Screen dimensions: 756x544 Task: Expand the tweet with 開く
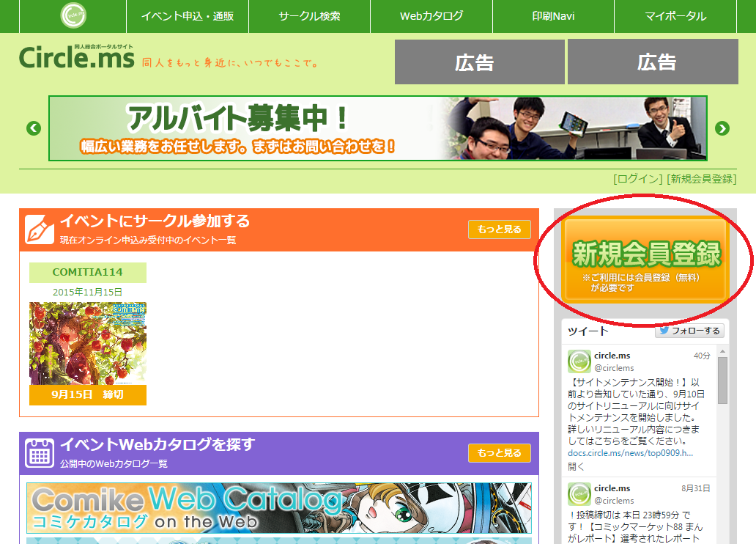coord(576,467)
